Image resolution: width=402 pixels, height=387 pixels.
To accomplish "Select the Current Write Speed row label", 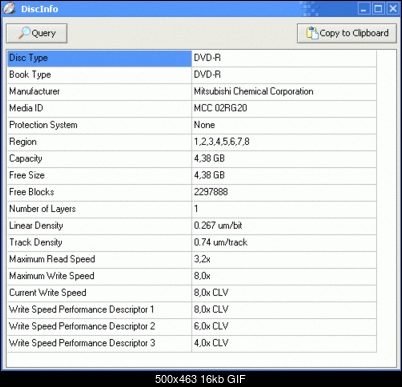I will click(99, 293).
